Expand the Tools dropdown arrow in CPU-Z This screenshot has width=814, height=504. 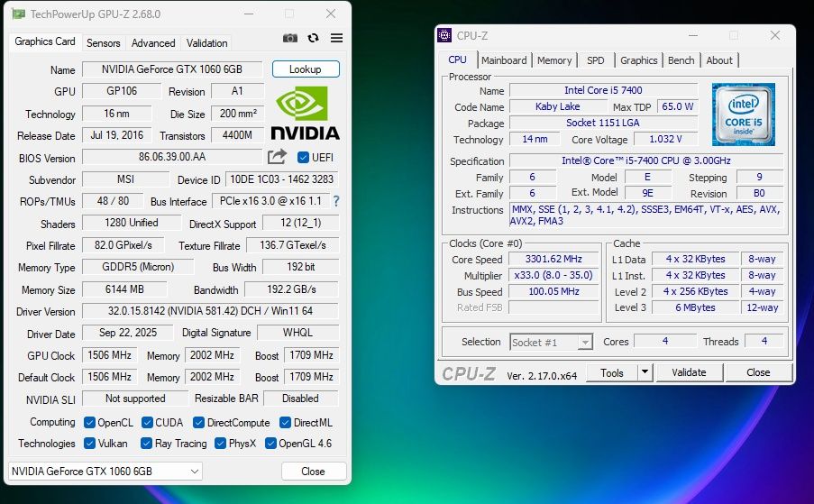coord(645,371)
